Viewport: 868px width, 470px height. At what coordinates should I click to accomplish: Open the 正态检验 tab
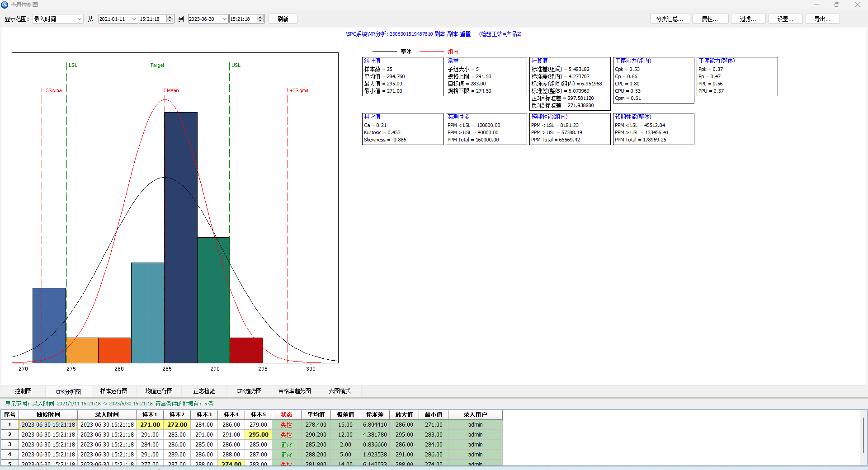tap(204, 391)
